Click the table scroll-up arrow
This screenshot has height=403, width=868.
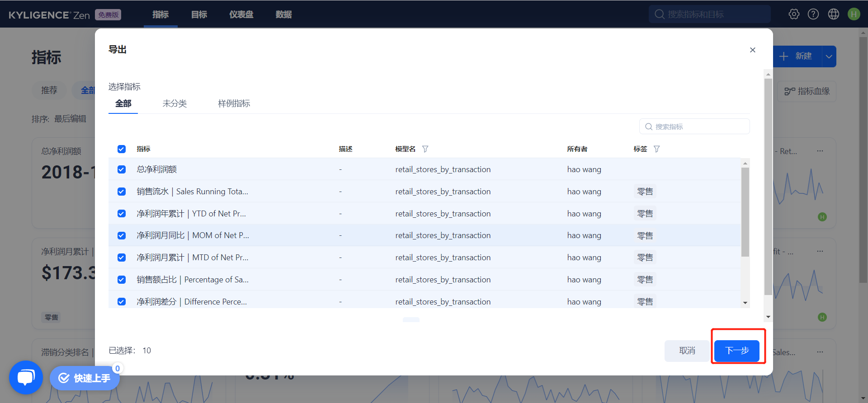pyautogui.click(x=745, y=163)
